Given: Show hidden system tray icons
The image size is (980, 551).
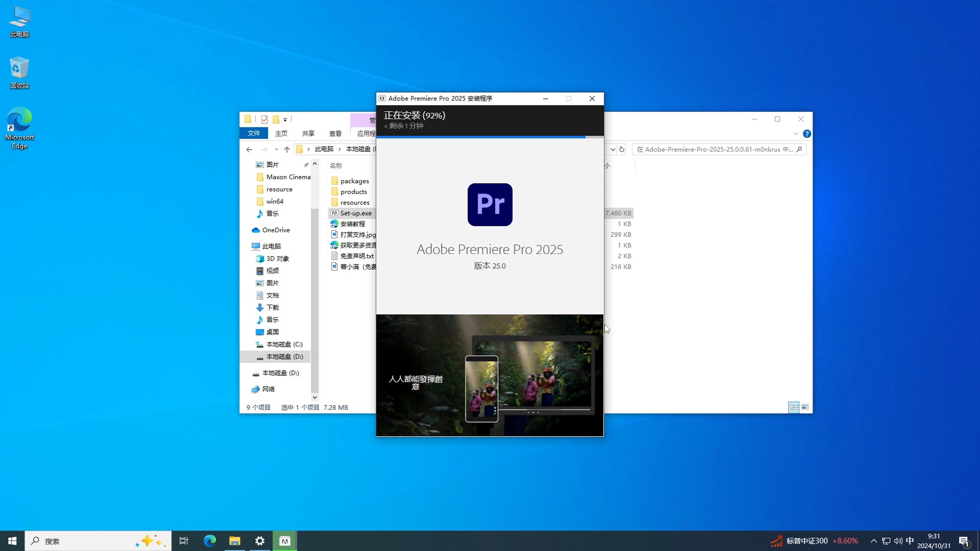Looking at the screenshot, I should pos(874,541).
